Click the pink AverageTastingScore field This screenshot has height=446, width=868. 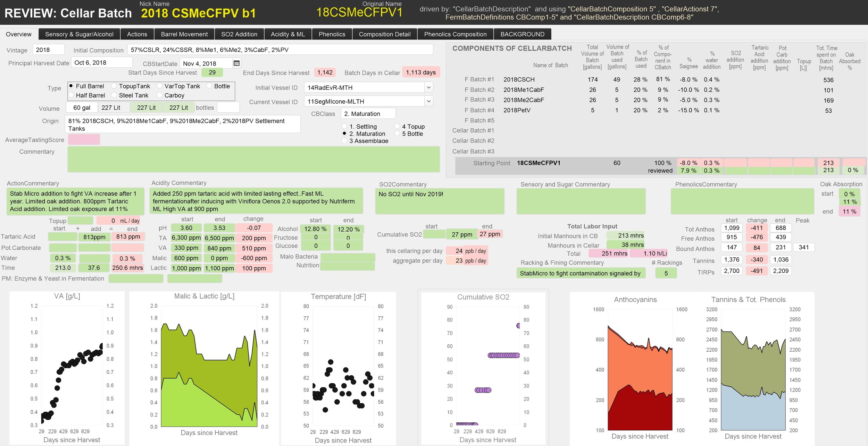(84, 139)
